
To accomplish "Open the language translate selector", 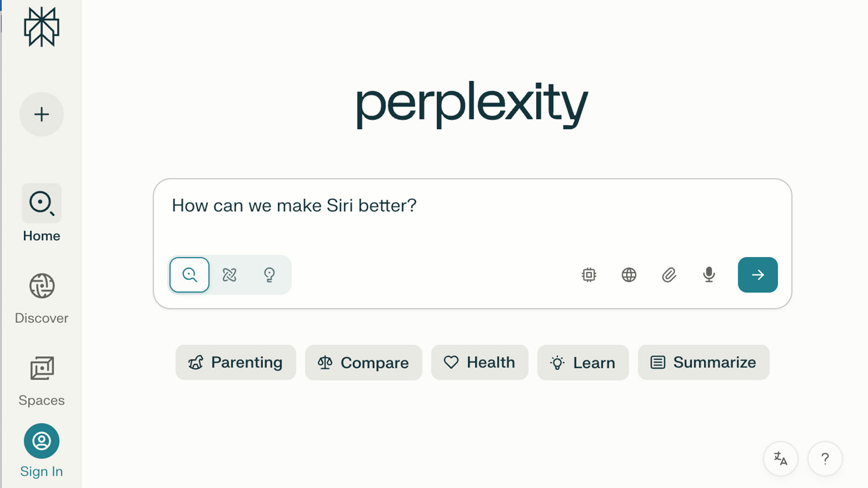I will pyautogui.click(x=781, y=459).
